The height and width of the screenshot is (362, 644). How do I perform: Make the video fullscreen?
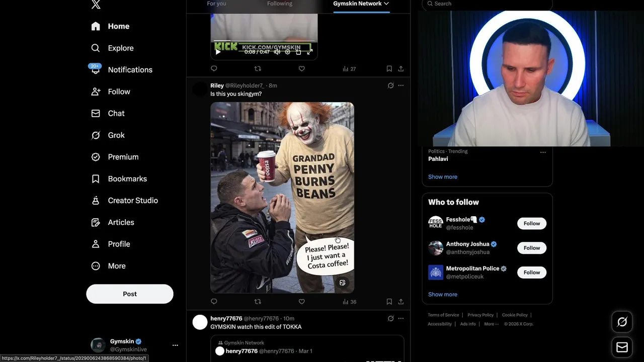point(309,52)
